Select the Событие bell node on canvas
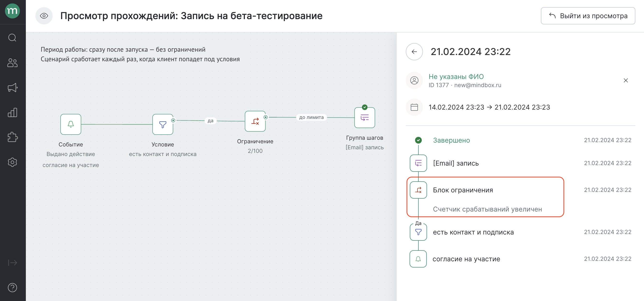 71,124
